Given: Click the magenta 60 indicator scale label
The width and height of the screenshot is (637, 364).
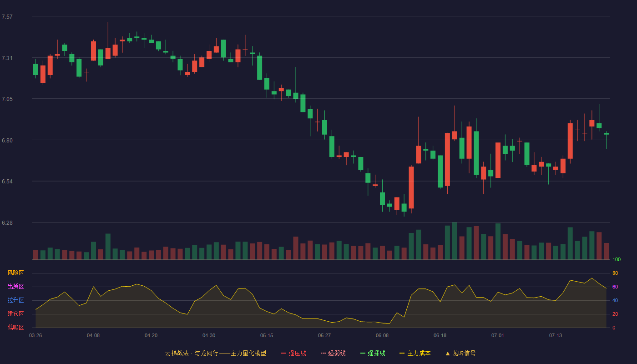Looking at the screenshot, I should tap(615, 287).
